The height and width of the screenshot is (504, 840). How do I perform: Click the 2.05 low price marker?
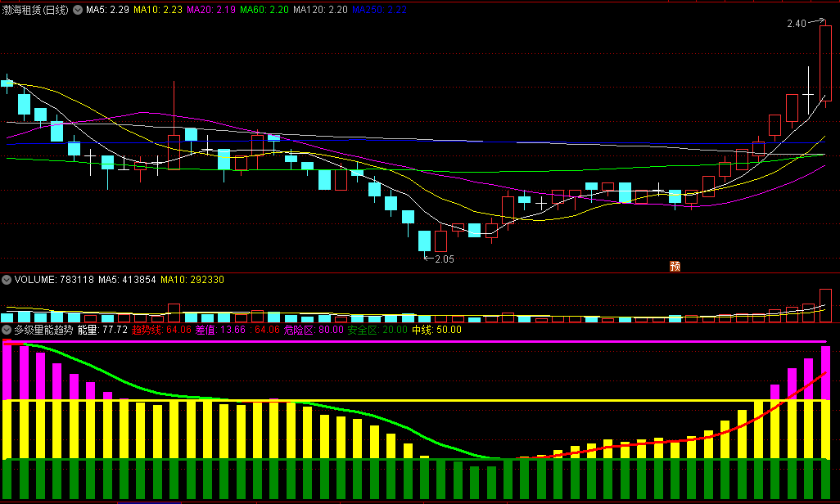point(444,259)
